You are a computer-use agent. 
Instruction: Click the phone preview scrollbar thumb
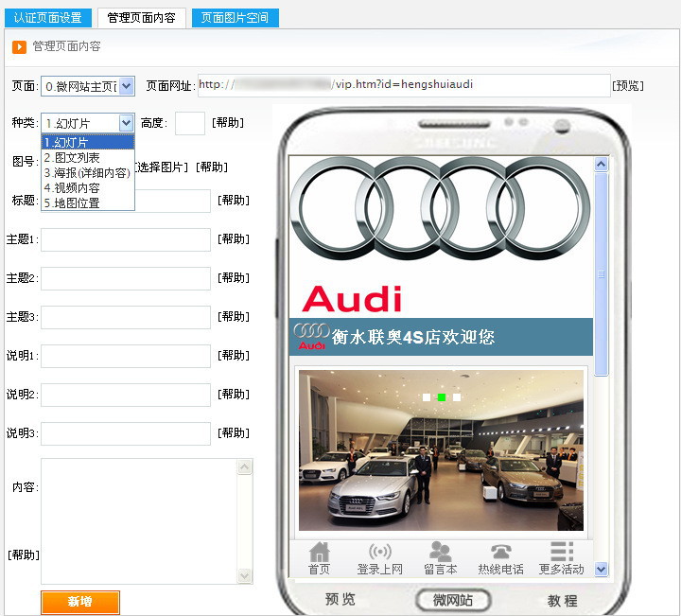click(x=602, y=274)
